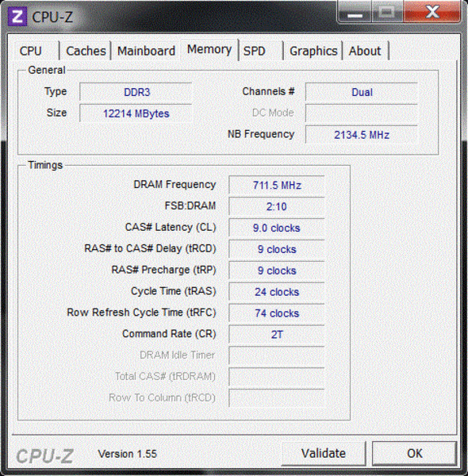
Task: Click the Command Rate (CR) label
Action: [169, 334]
